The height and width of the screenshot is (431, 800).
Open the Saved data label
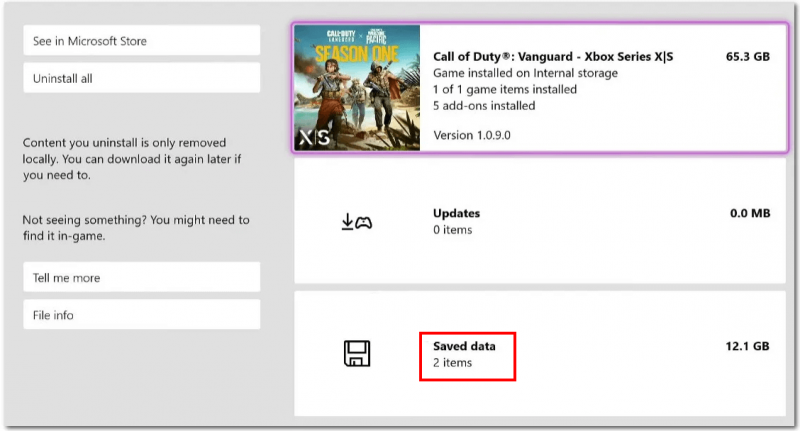(464, 346)
